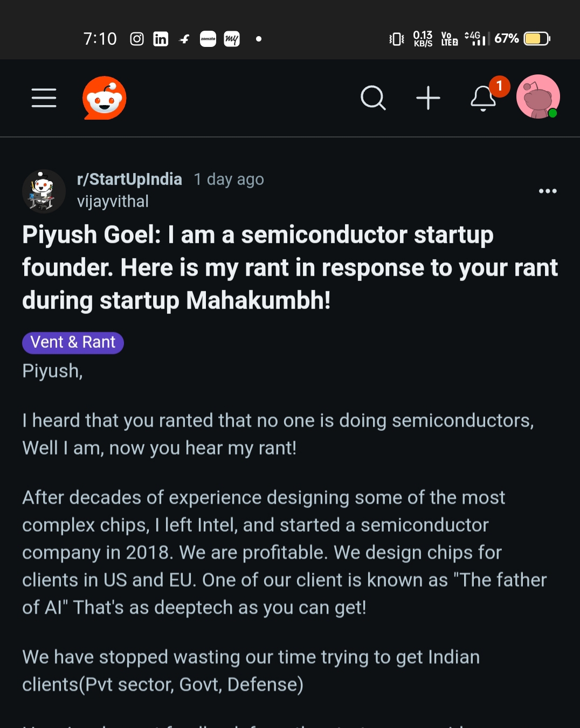Go to r/StartUpIndia subreddit
This screenshot has width=580, height=728.
click(129, 179)
